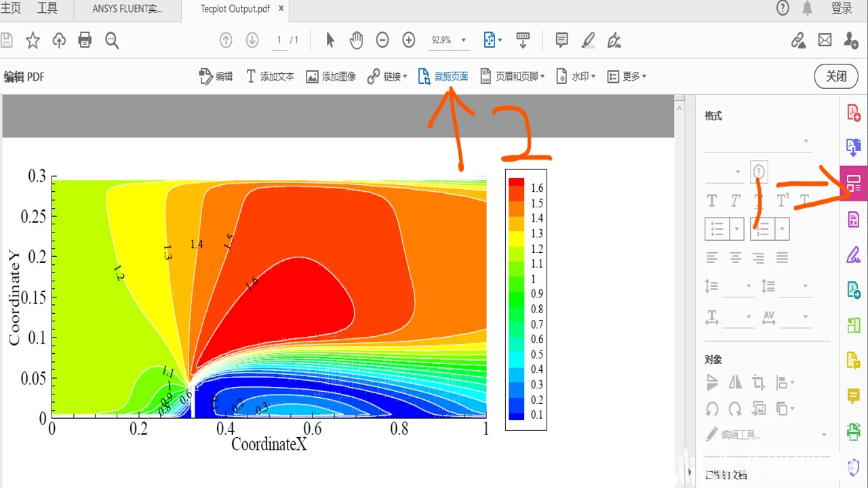
Task: Click the zoom in plus icon
Action: 409,41
